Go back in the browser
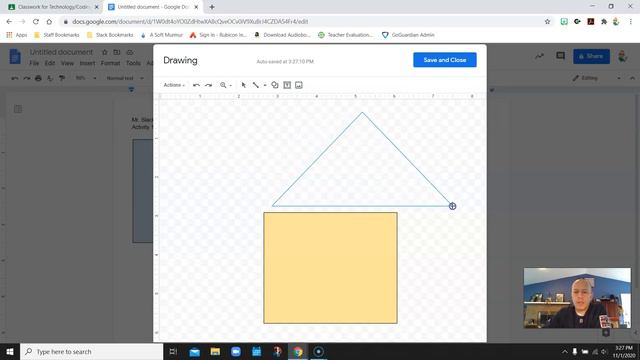 point(9,22)
